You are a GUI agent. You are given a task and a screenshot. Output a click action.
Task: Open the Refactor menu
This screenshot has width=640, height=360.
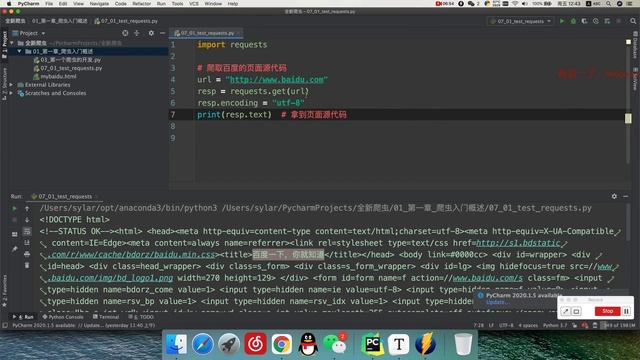141,4
